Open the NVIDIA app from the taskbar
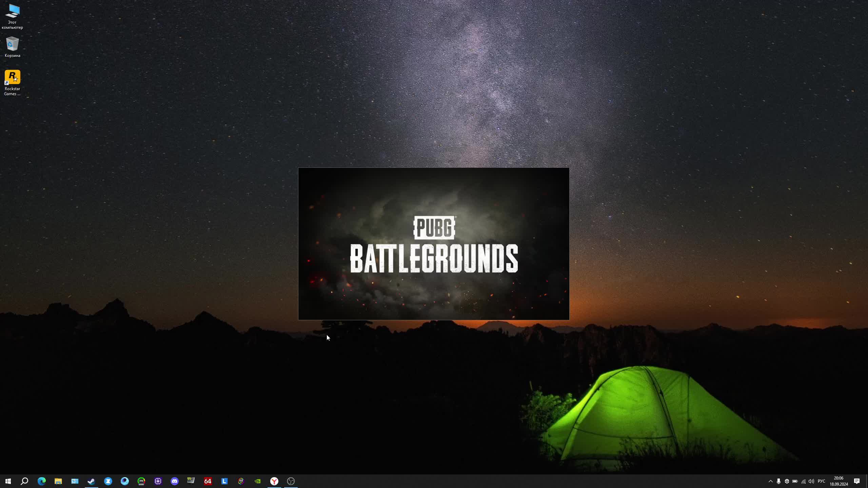Image resolution: width=868 pixels, height=488 pixels. coord(257,481)
